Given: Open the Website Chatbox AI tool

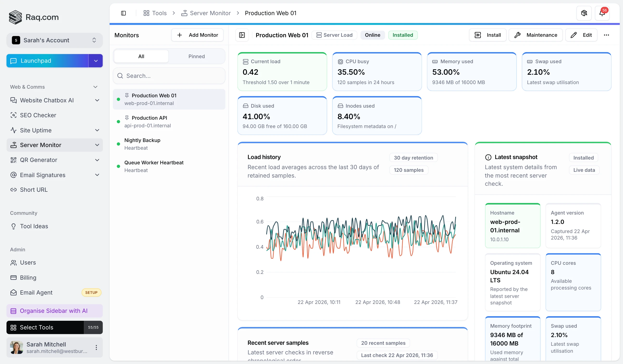Looking at the screenshot, I should pos(47,100).
